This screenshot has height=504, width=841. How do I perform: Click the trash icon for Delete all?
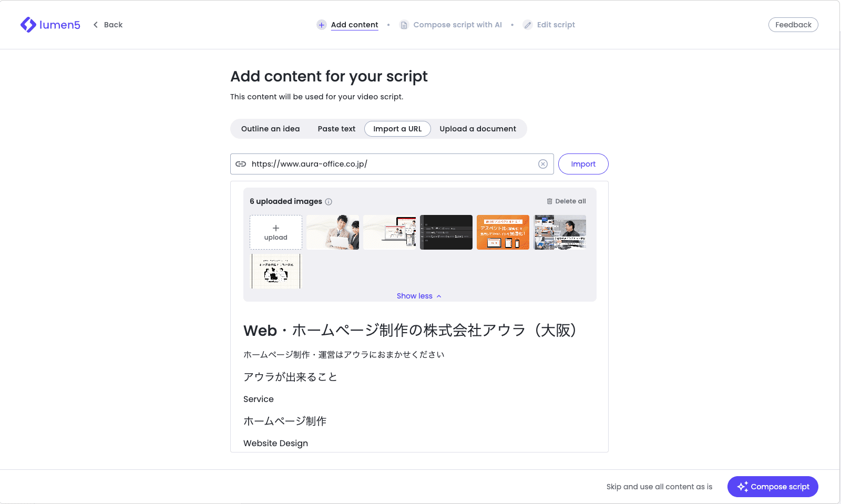(x=550, y=201)
